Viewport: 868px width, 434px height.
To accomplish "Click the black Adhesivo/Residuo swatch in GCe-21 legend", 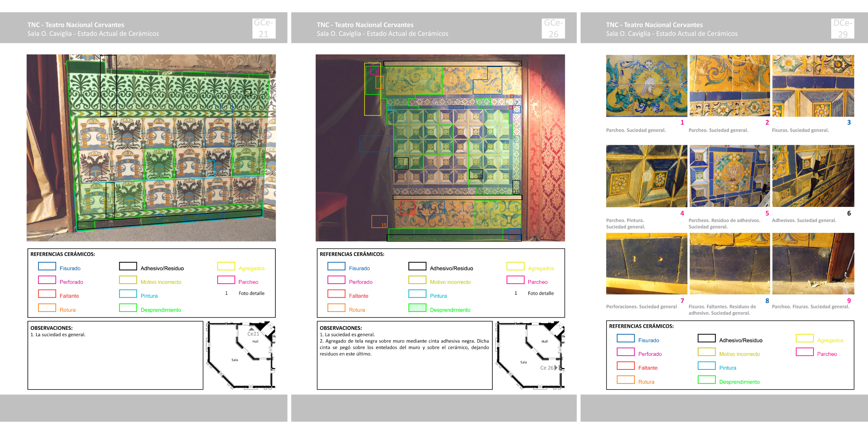I will (x=128, y=266).
